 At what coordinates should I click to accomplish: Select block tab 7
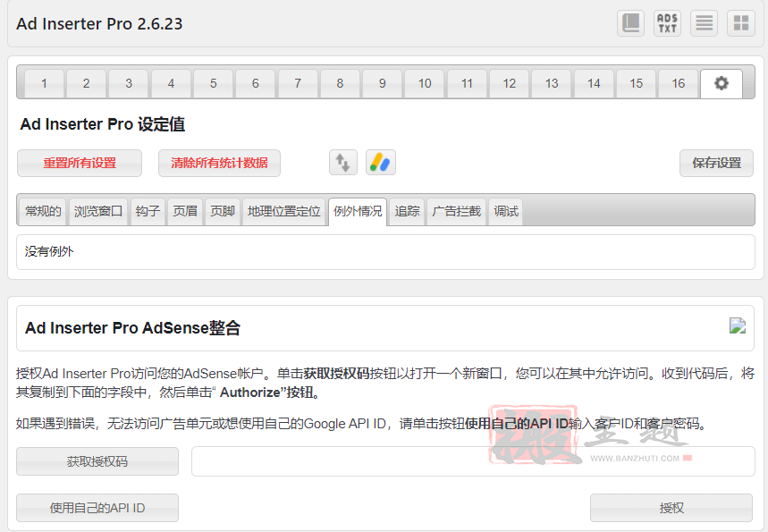298,84
